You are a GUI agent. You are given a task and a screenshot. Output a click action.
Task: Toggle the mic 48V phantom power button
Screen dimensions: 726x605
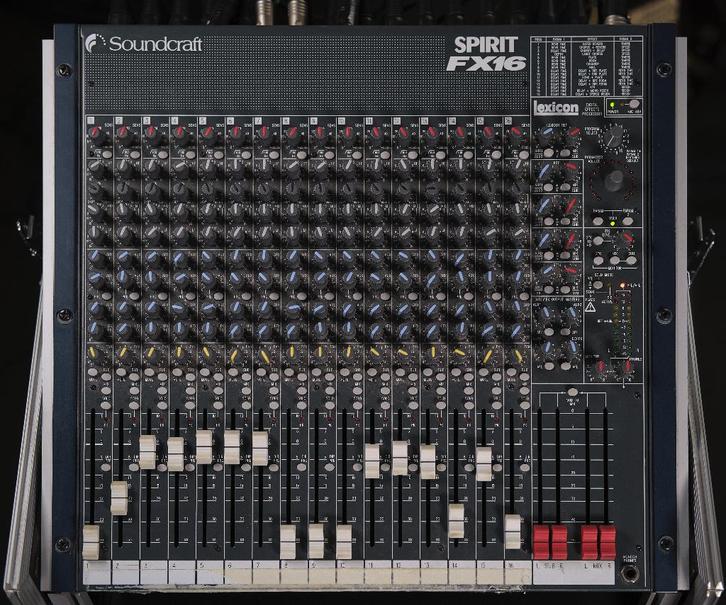[634, 104]
